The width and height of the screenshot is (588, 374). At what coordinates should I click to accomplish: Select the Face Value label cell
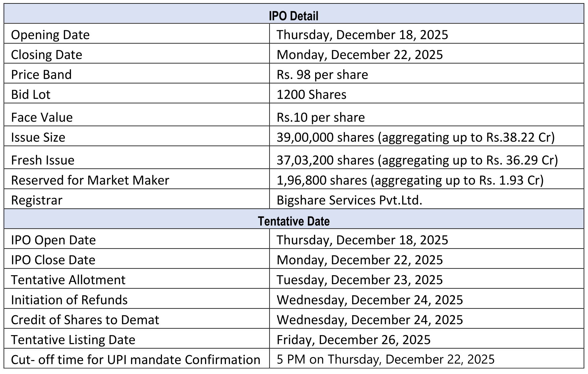[42, 117]
